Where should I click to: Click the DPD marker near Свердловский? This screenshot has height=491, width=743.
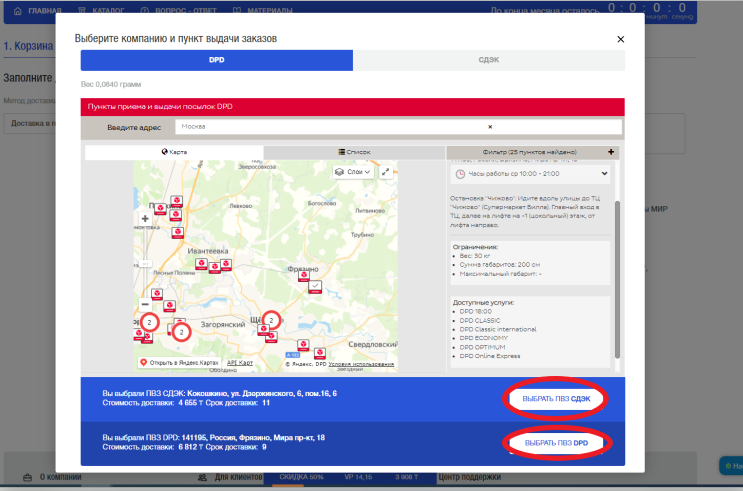320,353
